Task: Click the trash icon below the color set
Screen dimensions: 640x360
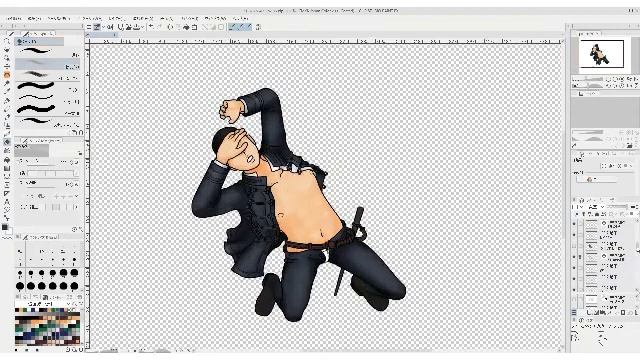Action: click(80, 349)
